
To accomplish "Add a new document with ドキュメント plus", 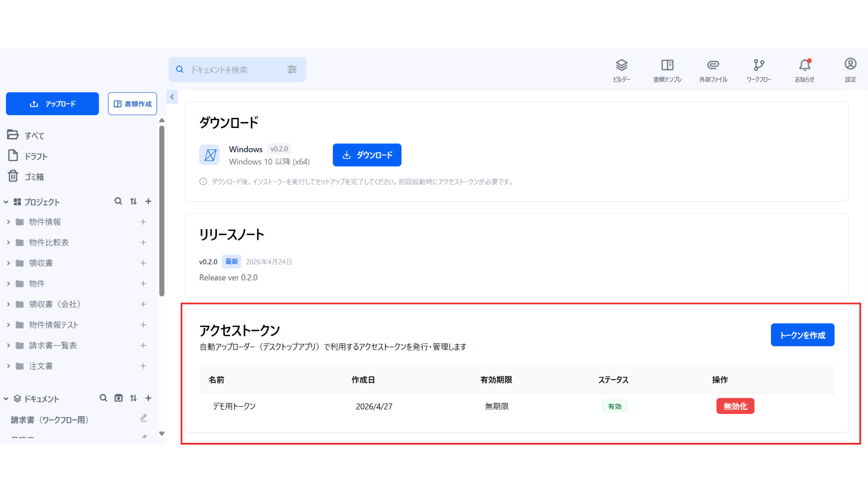I will click(x=148, y=398).
